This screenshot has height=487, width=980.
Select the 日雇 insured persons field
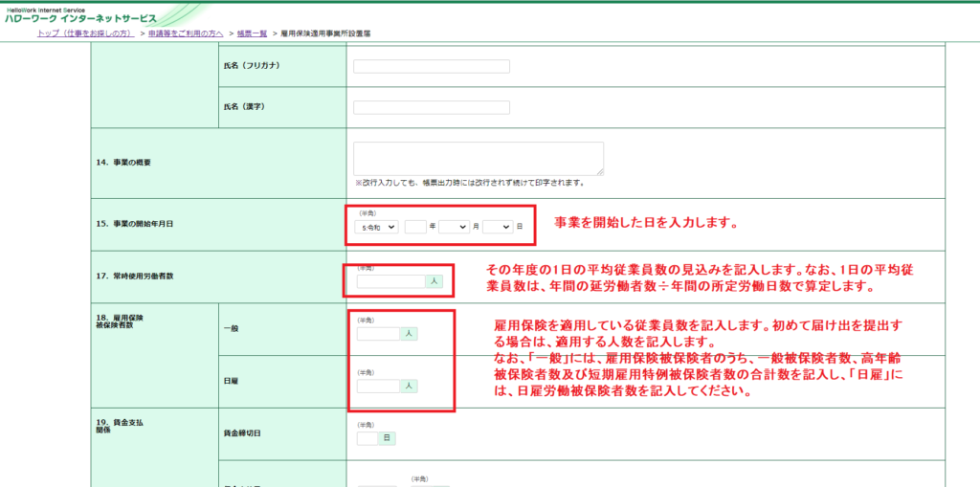tap(378, 386)
